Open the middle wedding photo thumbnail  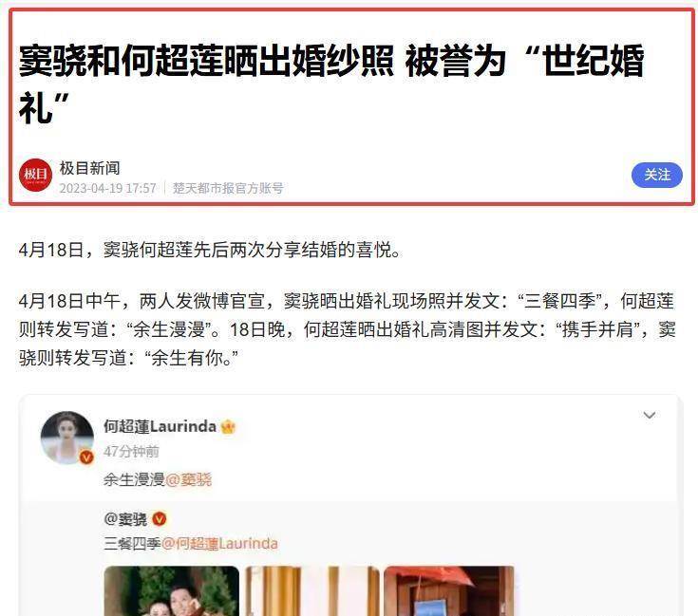coord(312,590)
